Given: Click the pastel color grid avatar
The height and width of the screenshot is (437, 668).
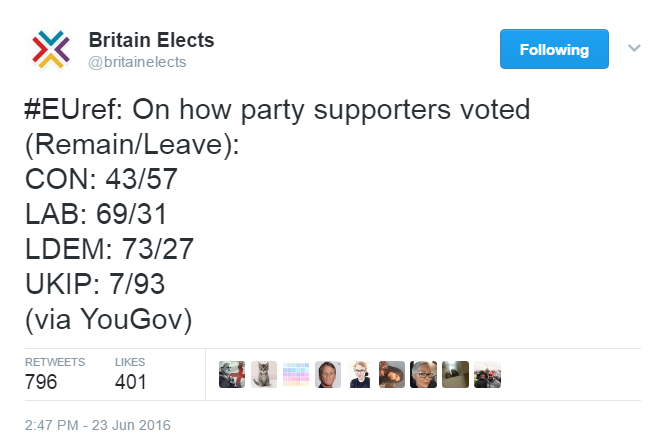Looking at the screenshot, I should [x=296, y=374].
